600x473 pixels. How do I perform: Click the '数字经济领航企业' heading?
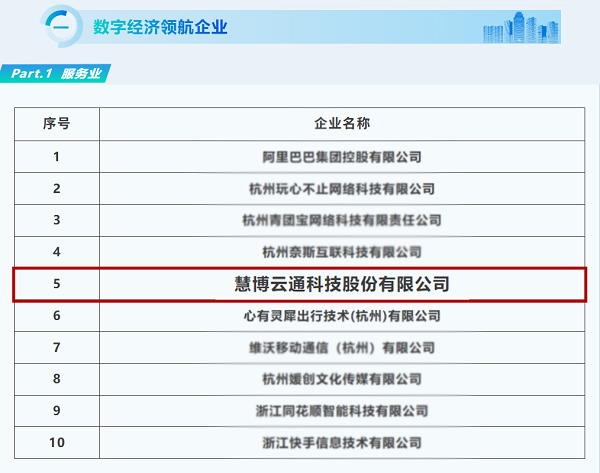[160, 27]
